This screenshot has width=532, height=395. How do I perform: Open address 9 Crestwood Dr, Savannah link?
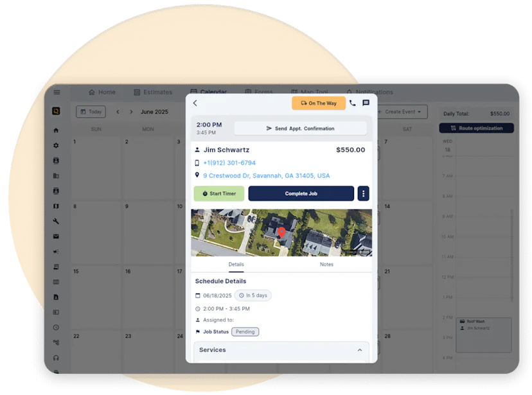tap(267, 175)
